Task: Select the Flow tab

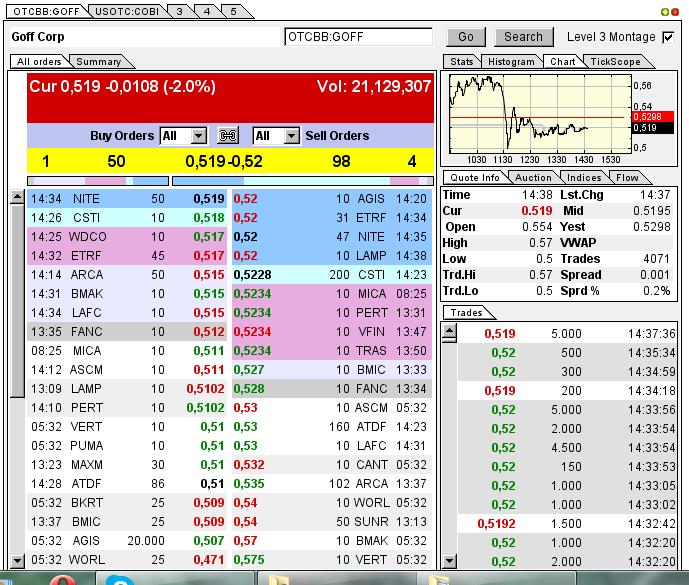Action: click(627, 178)
